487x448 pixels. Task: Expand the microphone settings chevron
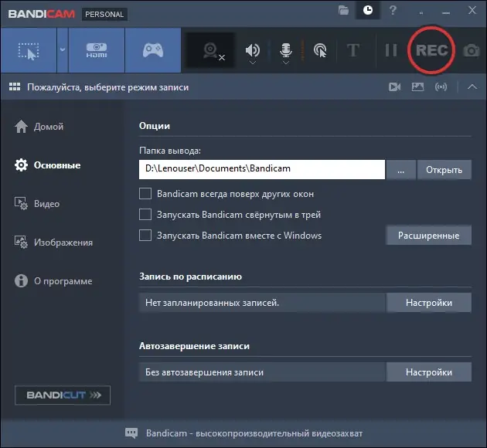tap(286, 63)
